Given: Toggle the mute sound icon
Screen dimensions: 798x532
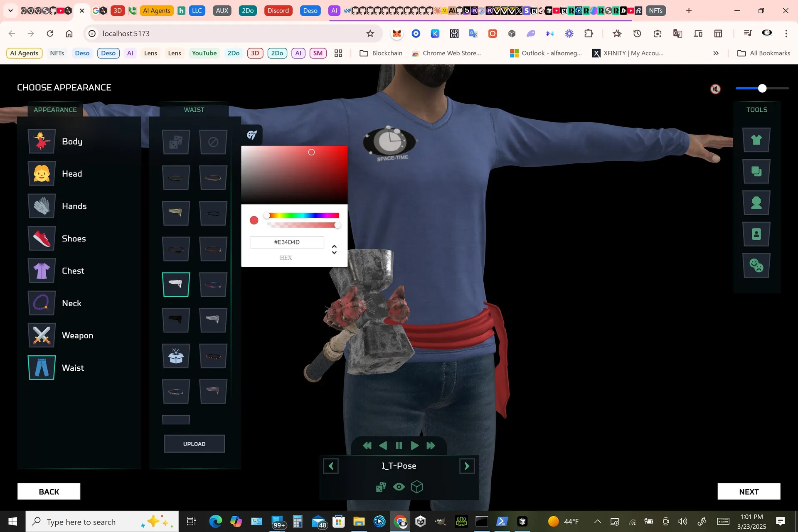Looking at the screenshot, I should (x=715, y=89).
